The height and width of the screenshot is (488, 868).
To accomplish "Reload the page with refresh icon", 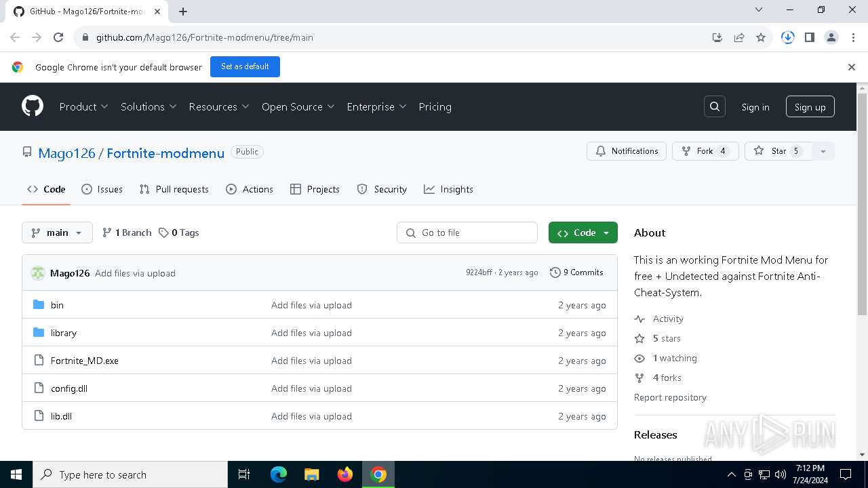I will pos(58,37).
